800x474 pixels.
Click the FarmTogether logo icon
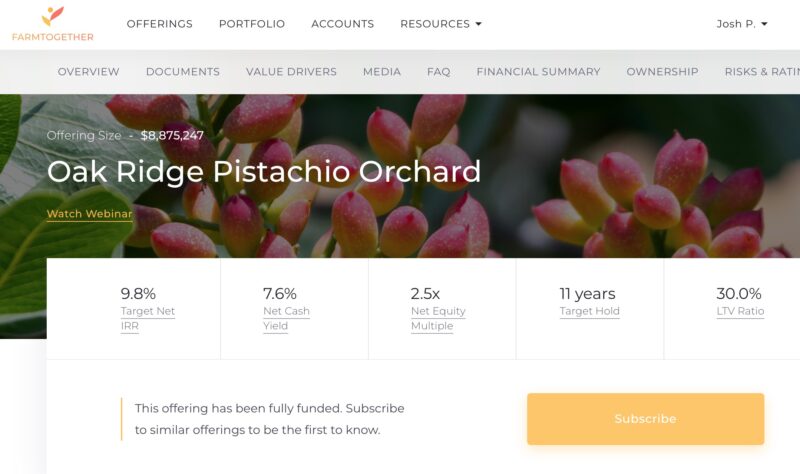click(x=53, y=16)
